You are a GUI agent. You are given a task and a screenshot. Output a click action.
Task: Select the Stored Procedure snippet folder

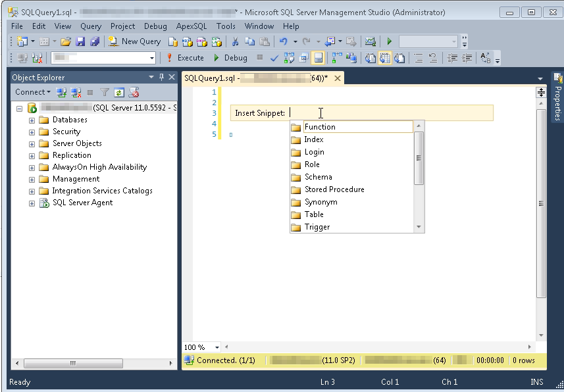(x=334, y=189)
